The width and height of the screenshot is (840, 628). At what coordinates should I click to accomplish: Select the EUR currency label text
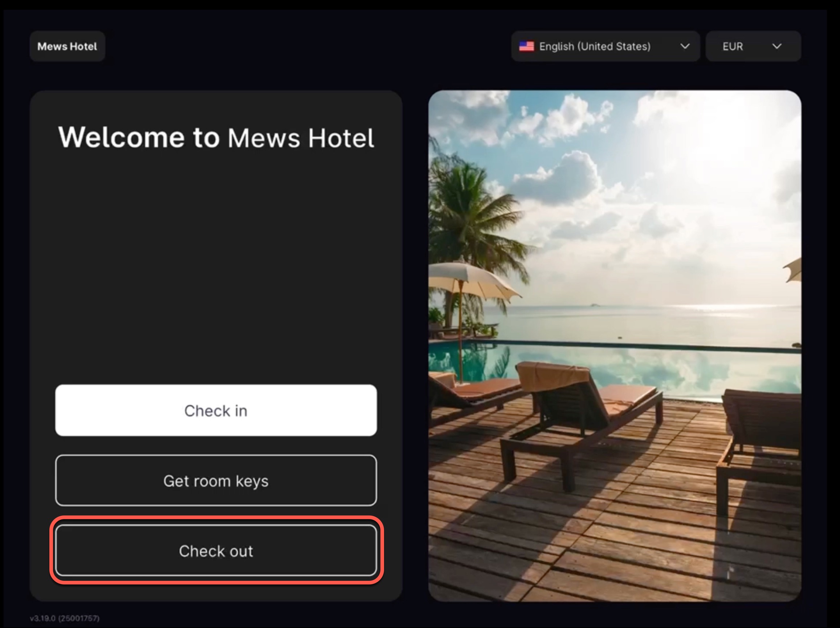[733, 46]
